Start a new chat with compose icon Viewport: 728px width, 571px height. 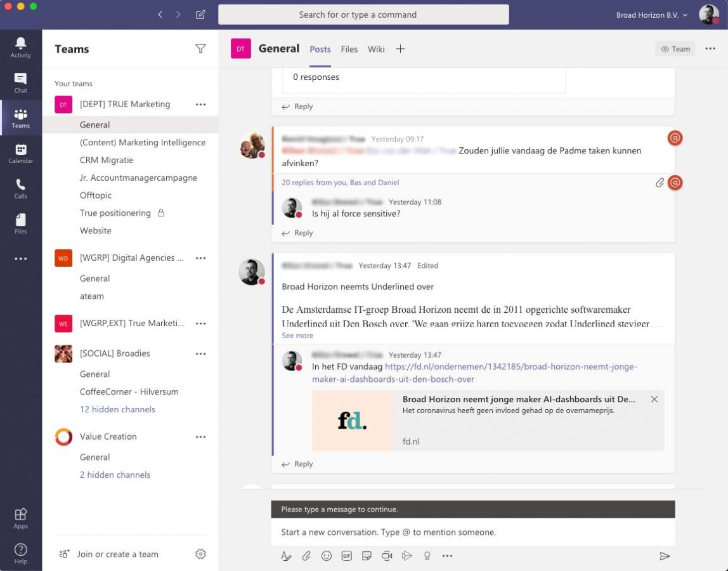pos(200,15)
